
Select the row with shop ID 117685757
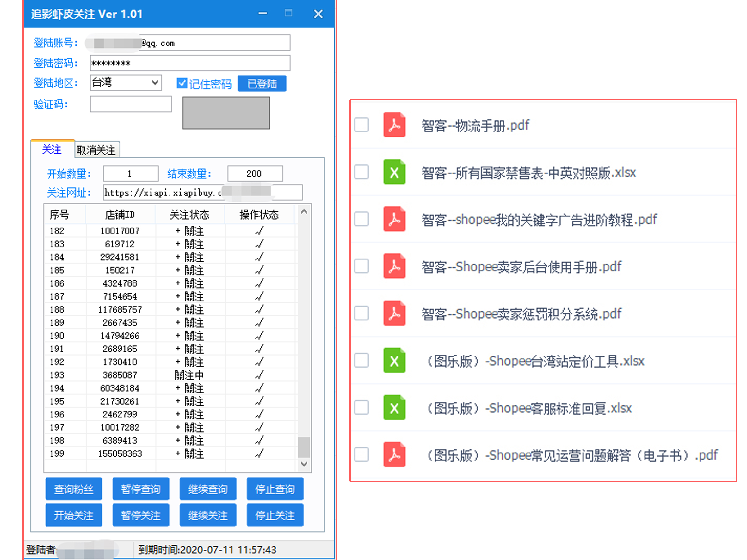170,309
